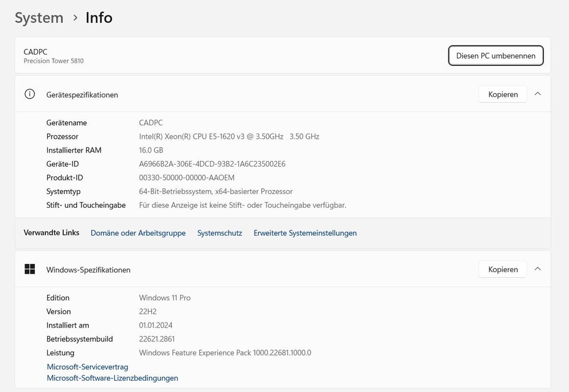Open Erweiterte Systemeinstellungen
This screenshot has height=392, width=569.
tap(304, 233)
